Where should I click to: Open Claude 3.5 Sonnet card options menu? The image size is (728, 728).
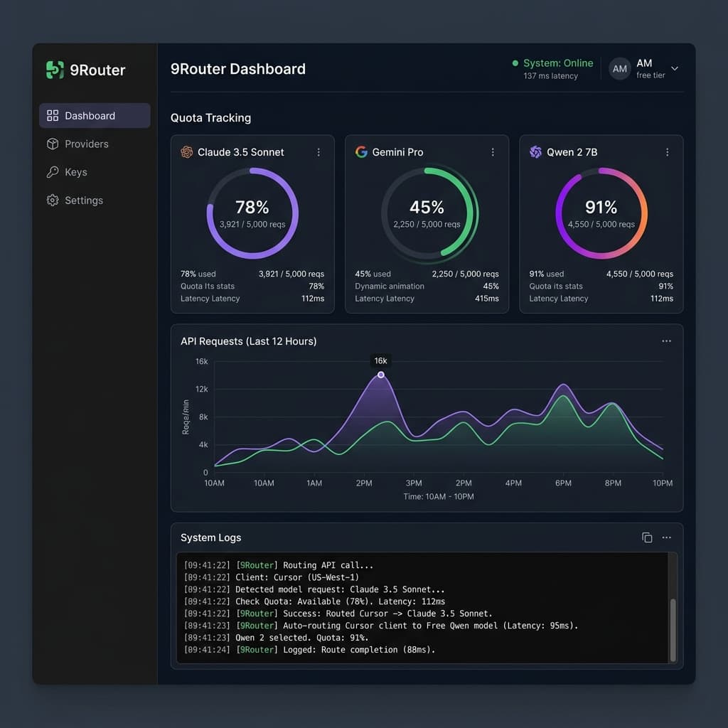pos(318,152)
